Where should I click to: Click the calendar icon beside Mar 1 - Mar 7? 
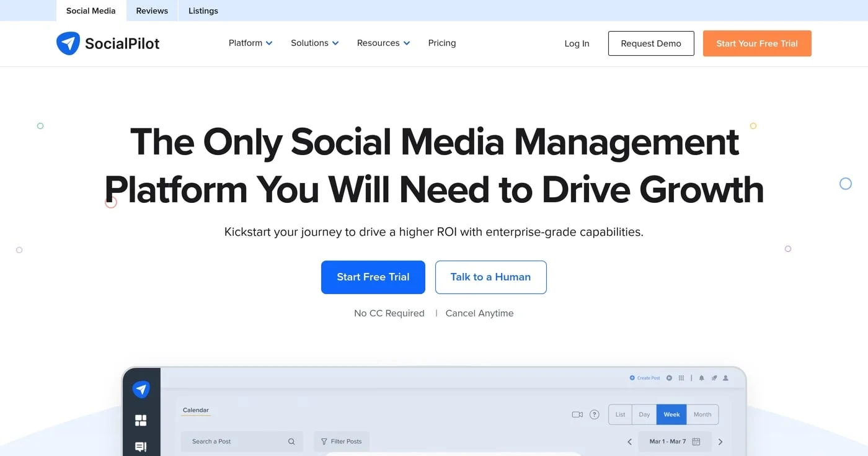[x=696, y=442]
